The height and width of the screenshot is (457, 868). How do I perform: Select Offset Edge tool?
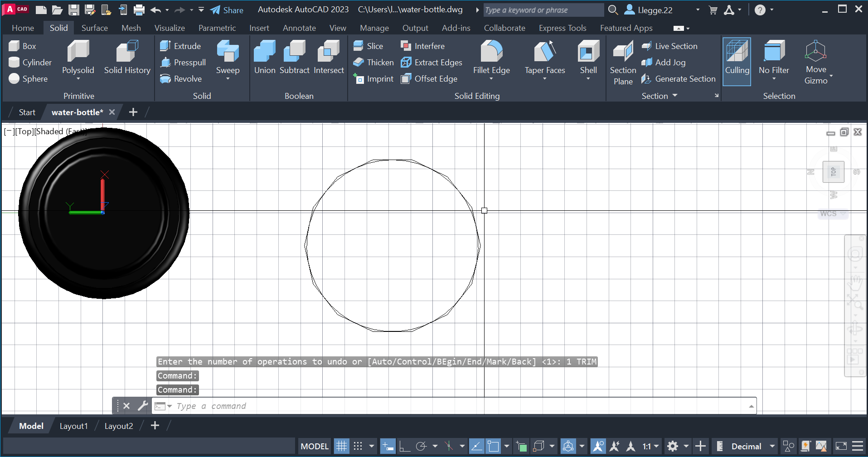tap(429, 78)
